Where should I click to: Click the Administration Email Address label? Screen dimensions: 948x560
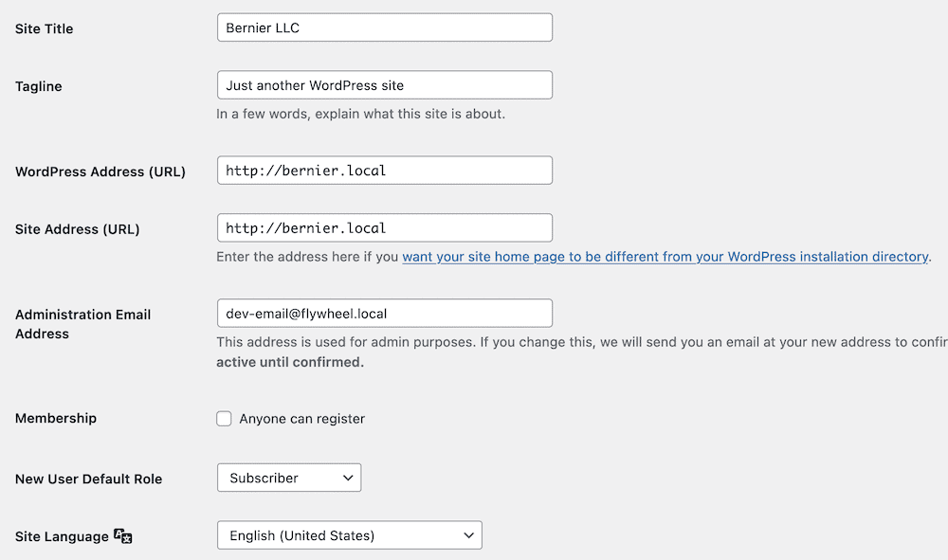pyautogui.click(x=82, y=324)
